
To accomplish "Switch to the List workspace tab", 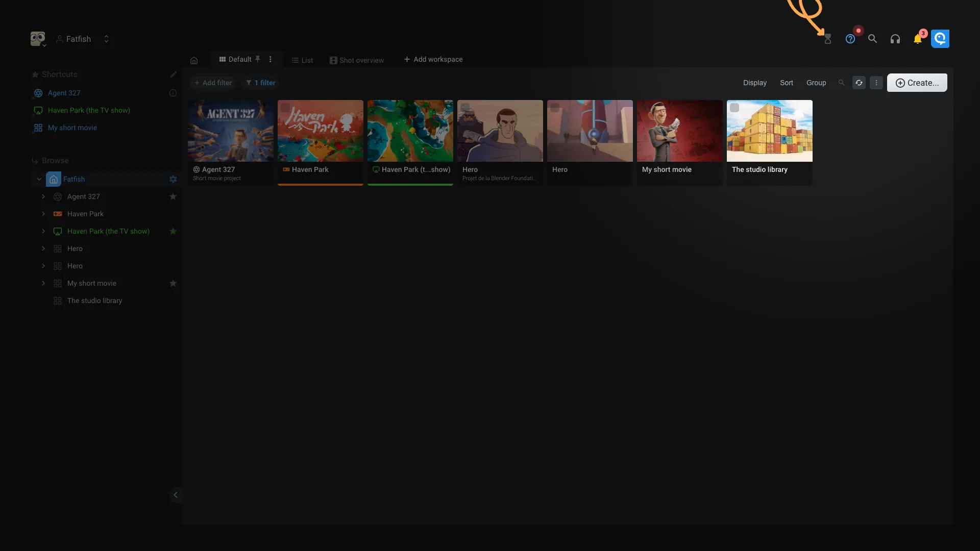I will pos(302,60).
